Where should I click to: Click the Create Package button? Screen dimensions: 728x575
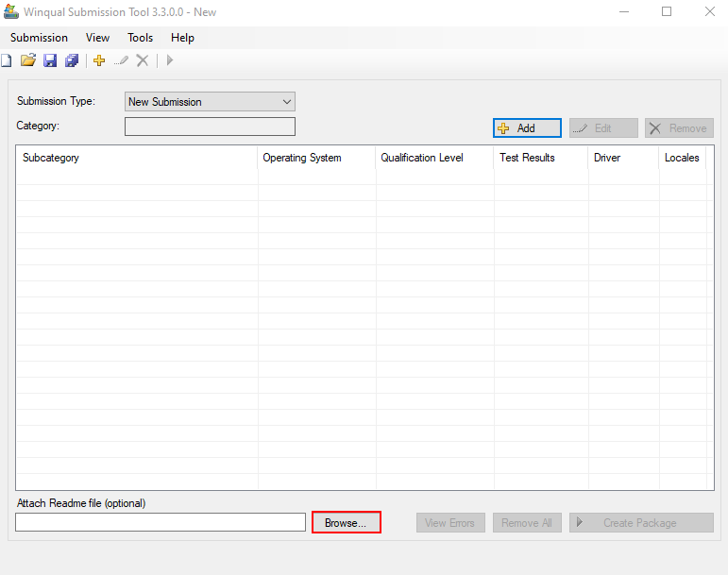641,522
